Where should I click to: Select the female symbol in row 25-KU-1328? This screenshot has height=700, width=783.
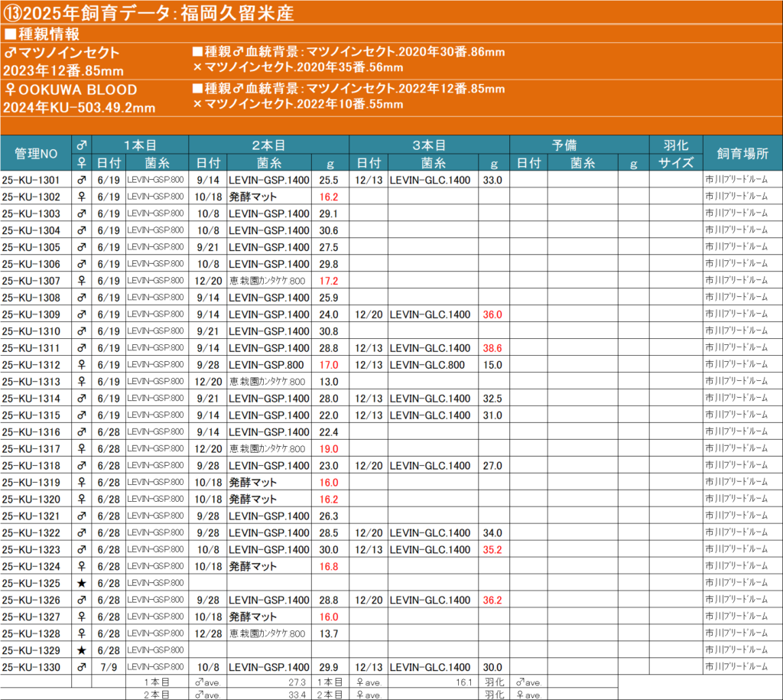tap(81, 633)
